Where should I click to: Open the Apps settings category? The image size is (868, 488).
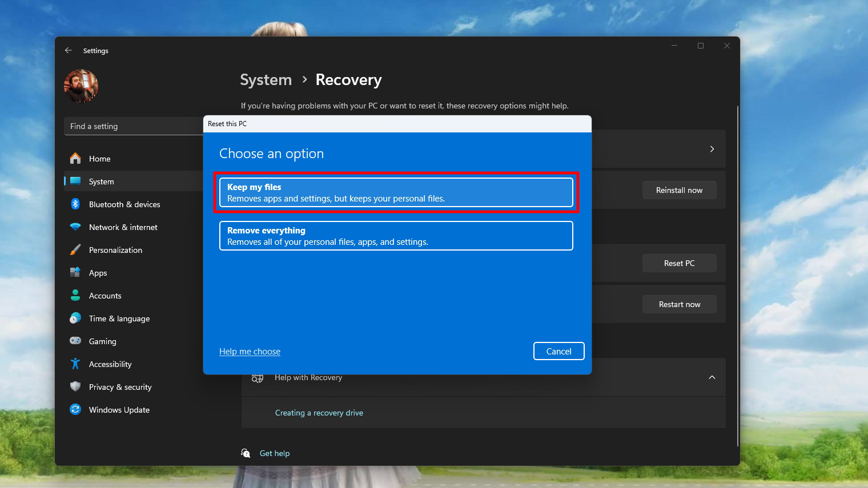[134, 273]
